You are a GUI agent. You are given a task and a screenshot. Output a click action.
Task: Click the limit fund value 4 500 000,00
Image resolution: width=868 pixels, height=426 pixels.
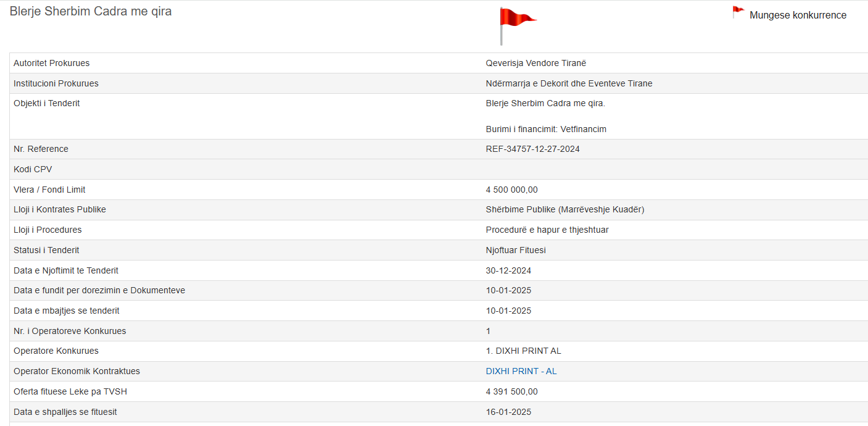511,190
